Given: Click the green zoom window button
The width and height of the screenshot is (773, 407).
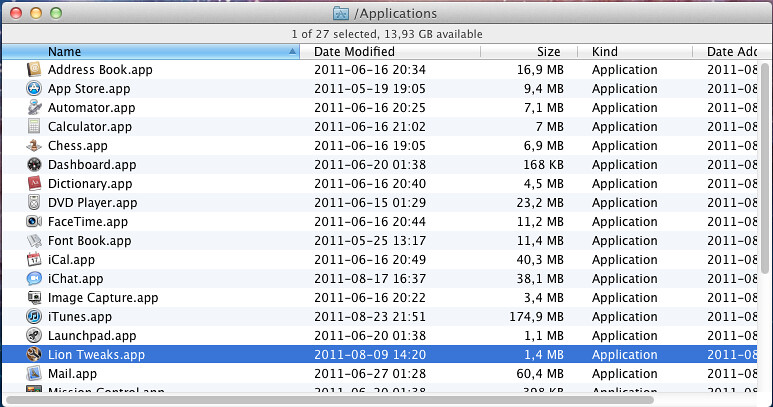Looking at the screenshot, I should click(56, 13).
